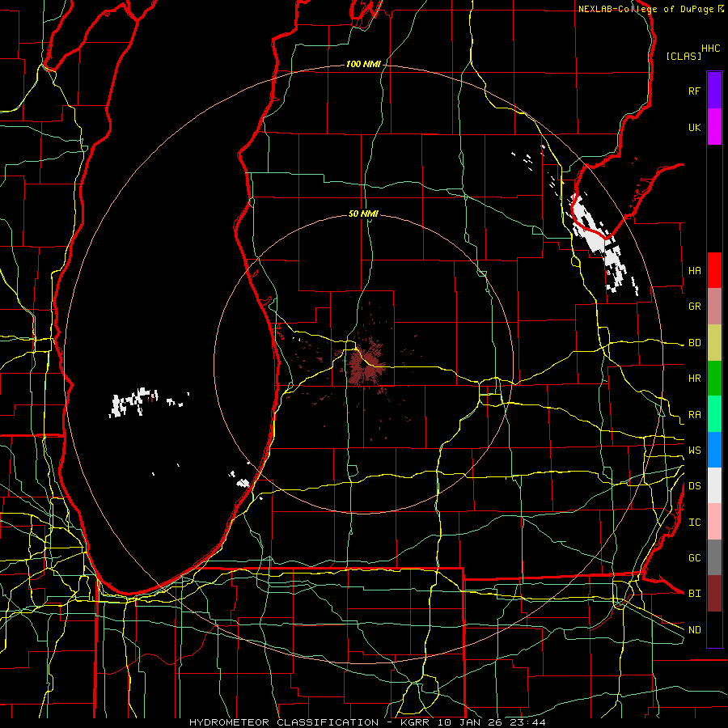Image resolution: width=728 pixels, height=728 pixels.
Task: Click the WS blue legend swatch
Action: pos(714,450)
